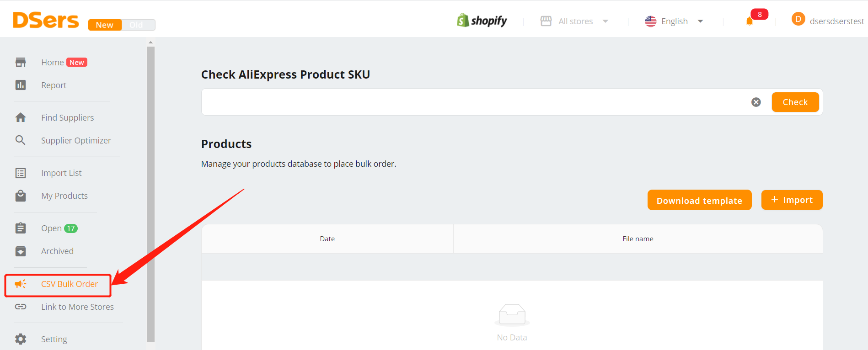Open the notification bell icon
The height and width of the screenshot is (350, 868).
(749, 21)
